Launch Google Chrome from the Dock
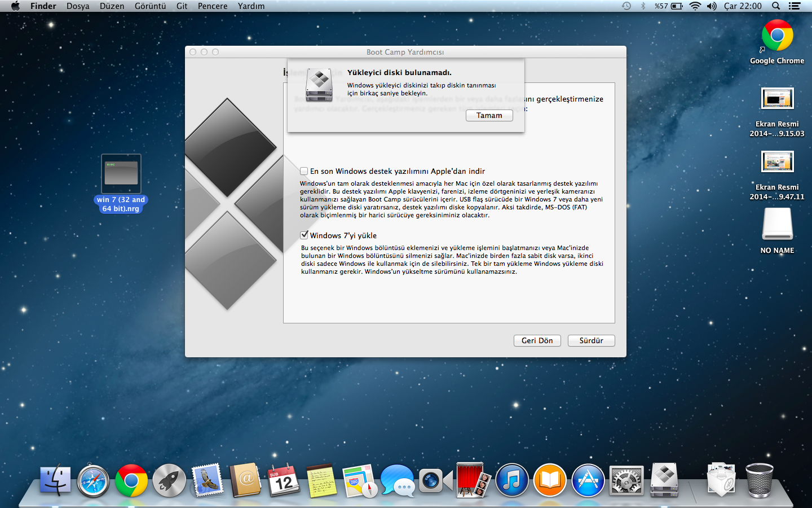The image size is (812, 508). (131, 480)
